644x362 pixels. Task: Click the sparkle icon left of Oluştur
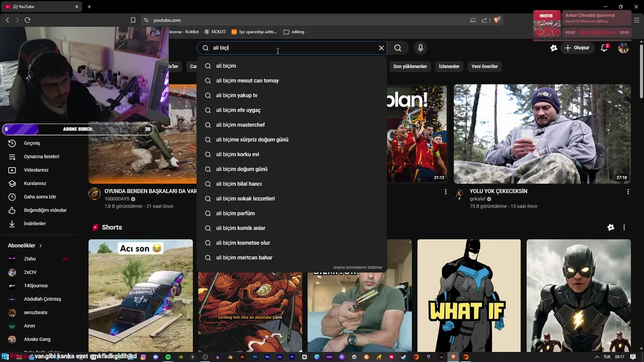[554, 48]
